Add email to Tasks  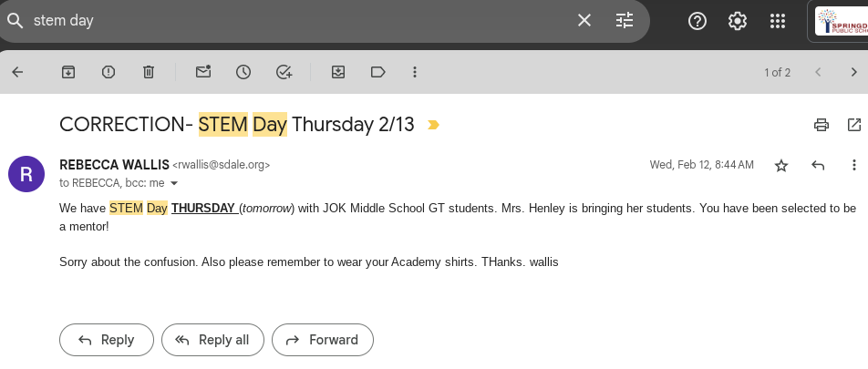click(284, 72)
